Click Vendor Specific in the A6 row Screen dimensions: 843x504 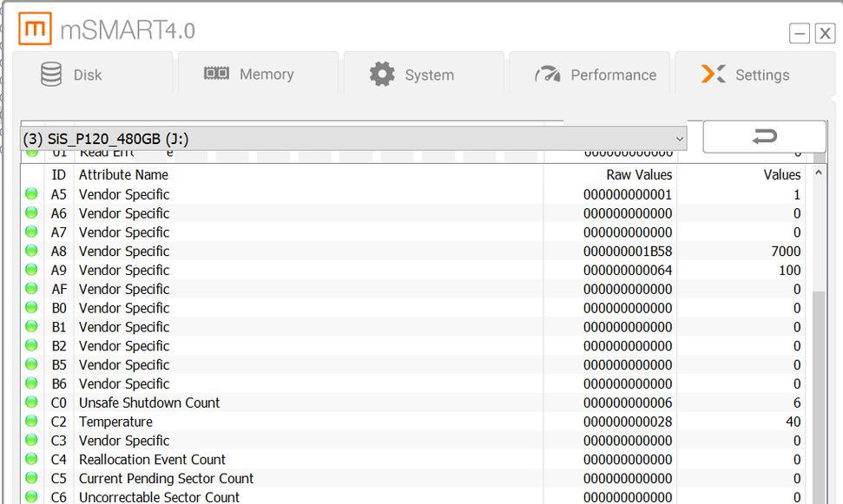[x=124, y=213]
